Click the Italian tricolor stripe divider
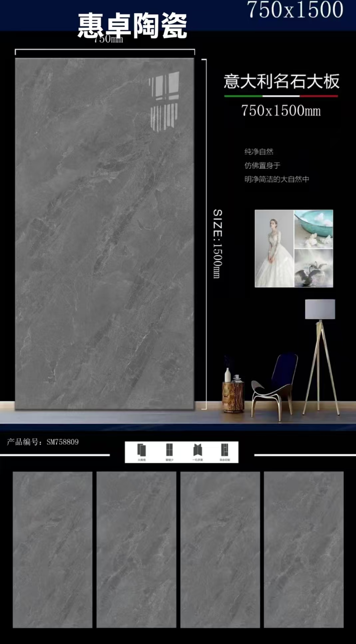The image size is (356, 644). [x=281, y=96]
